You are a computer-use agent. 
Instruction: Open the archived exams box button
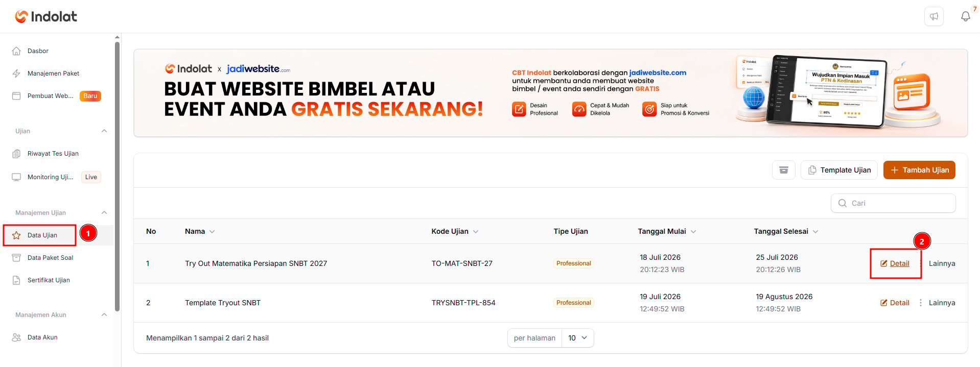[783, 170]
